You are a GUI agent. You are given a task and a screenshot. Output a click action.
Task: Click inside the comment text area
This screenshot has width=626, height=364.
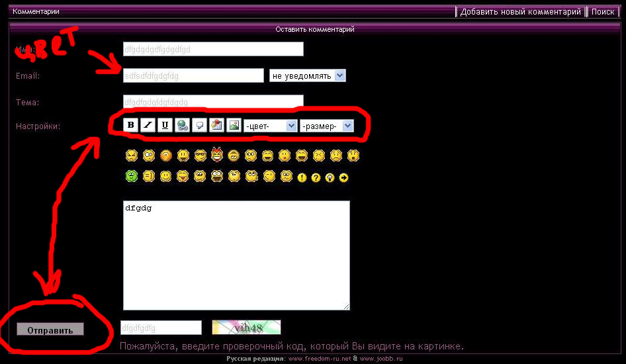tap(236, 255)
